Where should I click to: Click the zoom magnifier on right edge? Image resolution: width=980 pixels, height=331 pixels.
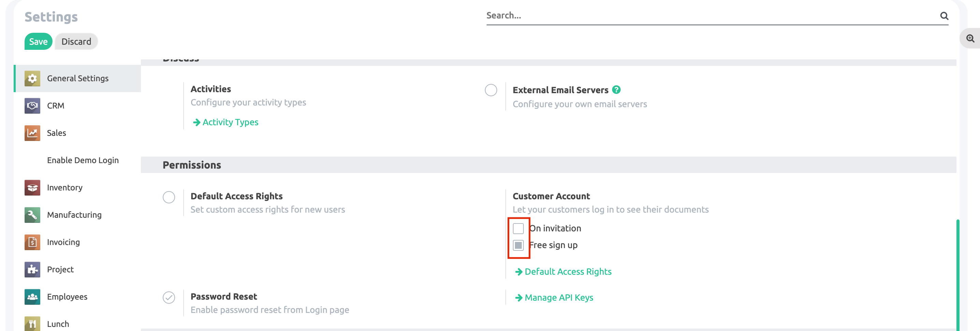[970, 39]
